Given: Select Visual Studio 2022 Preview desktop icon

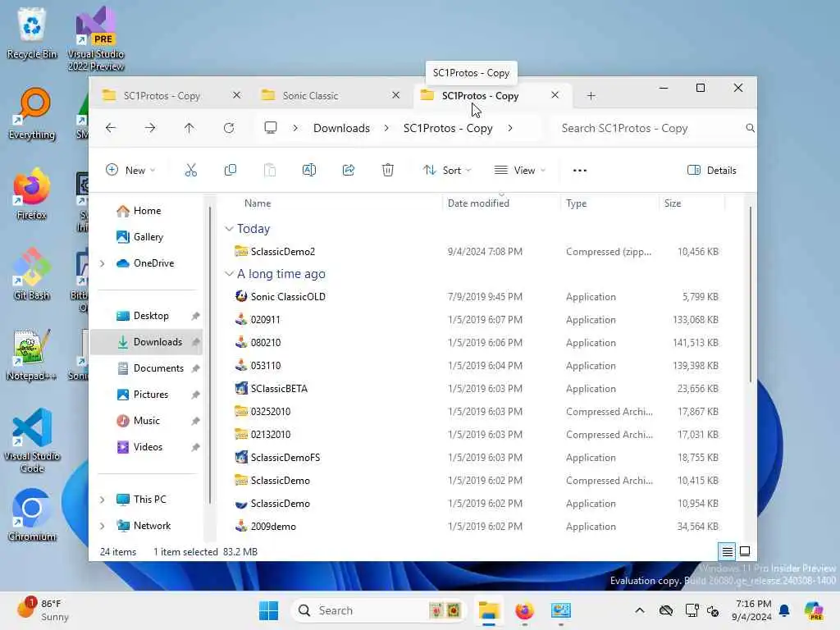Looking at the screenshot, I should (x=96, y=39).
